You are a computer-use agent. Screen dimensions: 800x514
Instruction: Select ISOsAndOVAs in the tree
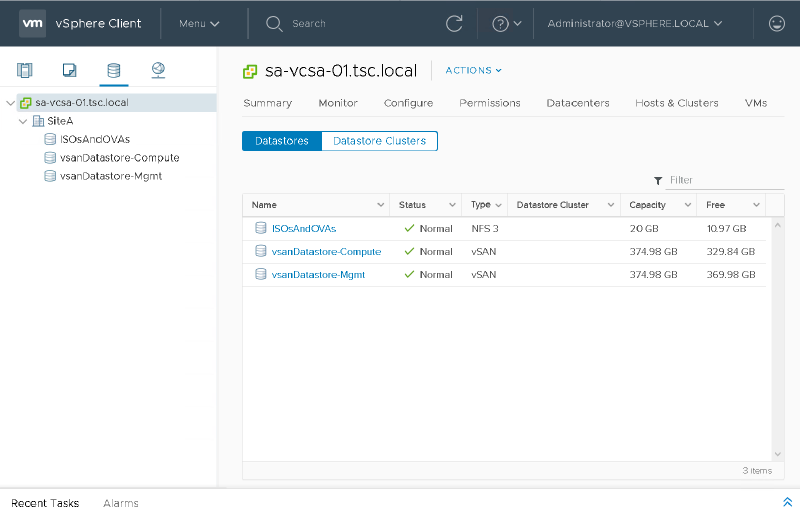[x=95, y=139]
